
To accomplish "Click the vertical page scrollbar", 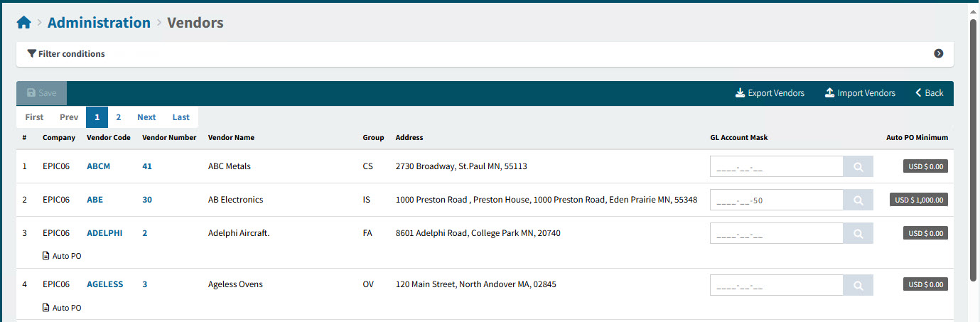I will tap(974, 149).
